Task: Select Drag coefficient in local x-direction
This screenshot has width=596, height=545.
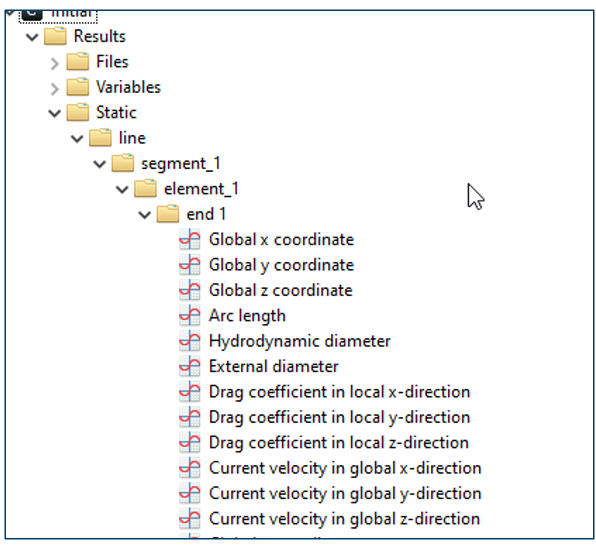Action: click(339, 392)
